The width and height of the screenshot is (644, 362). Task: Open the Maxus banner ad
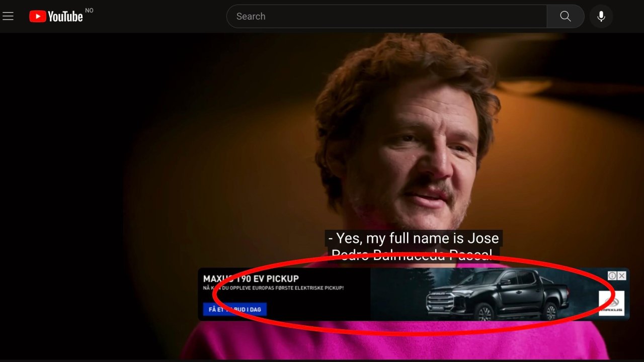[x=413, y=294]
